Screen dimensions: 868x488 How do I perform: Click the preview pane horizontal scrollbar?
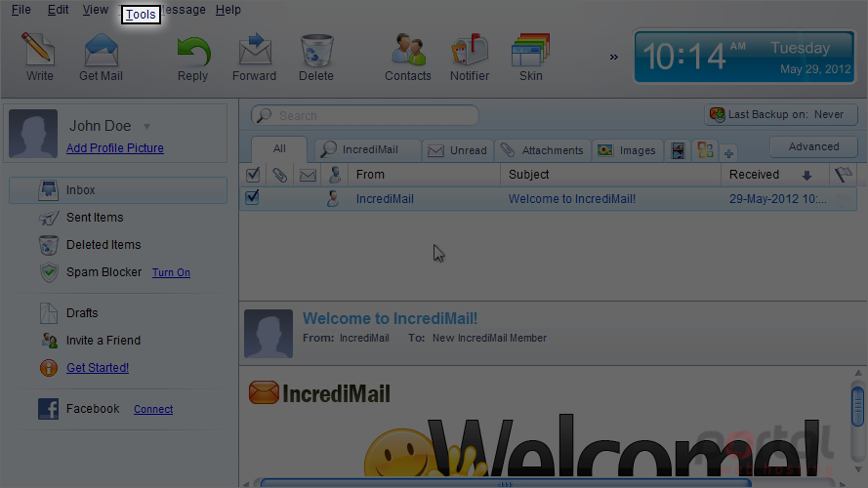(x=505, y=483)
